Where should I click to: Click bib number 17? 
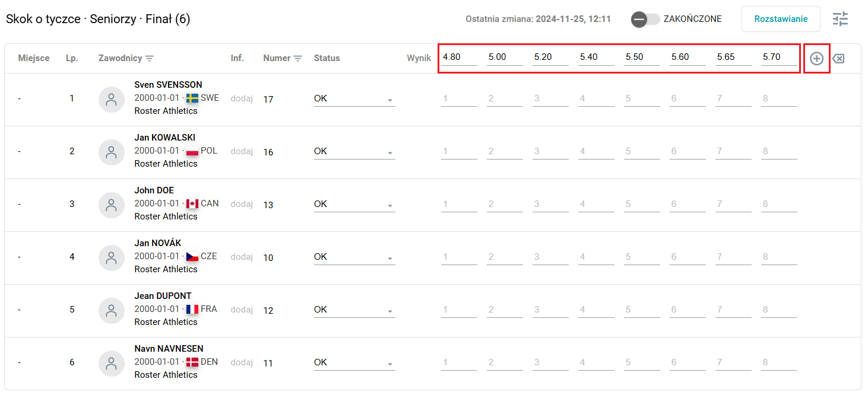(x=268, y=99)
